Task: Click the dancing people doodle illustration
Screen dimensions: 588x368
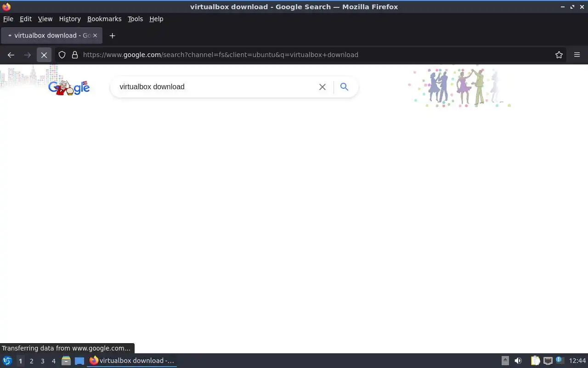Action: (x=461, y=87)
